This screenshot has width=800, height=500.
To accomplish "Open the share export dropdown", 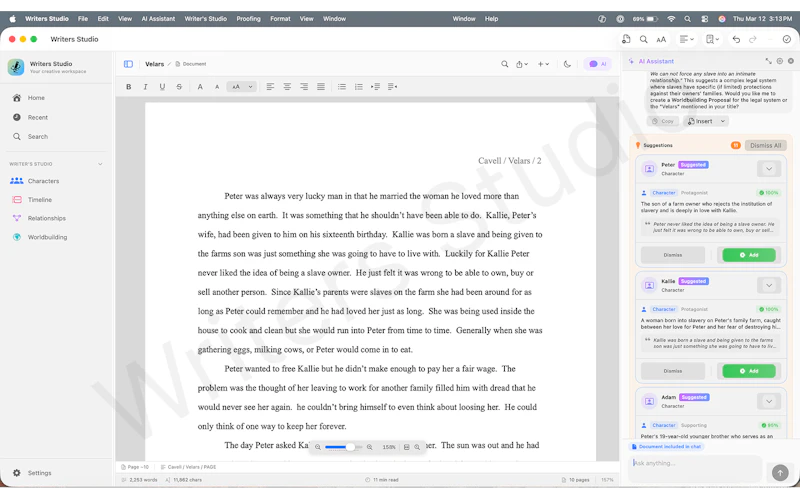I will tap(521, 64).
